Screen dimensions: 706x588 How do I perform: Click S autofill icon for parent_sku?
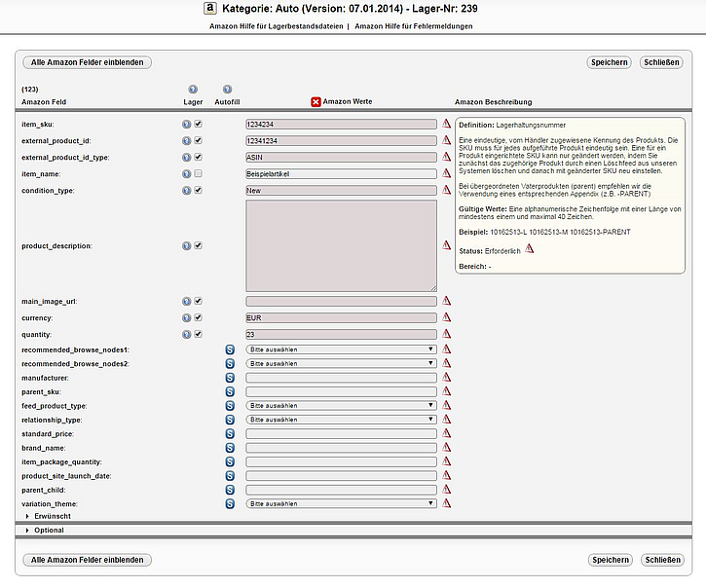point(230,391)
